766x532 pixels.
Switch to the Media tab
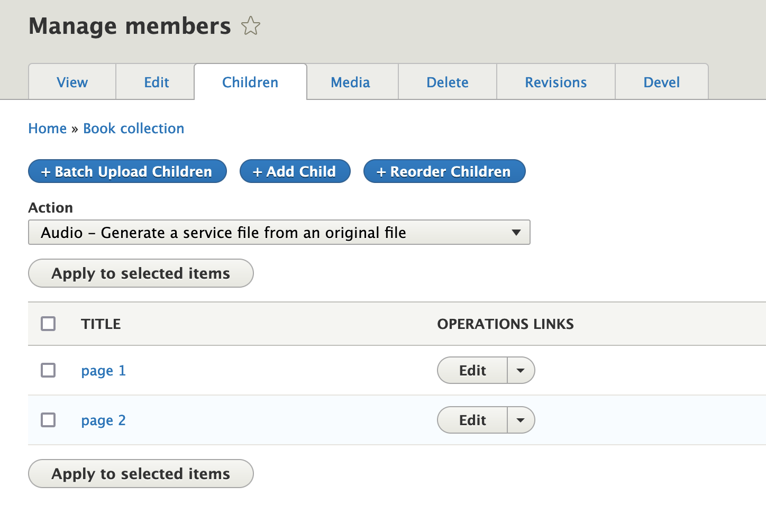click(x=350, y=82)
